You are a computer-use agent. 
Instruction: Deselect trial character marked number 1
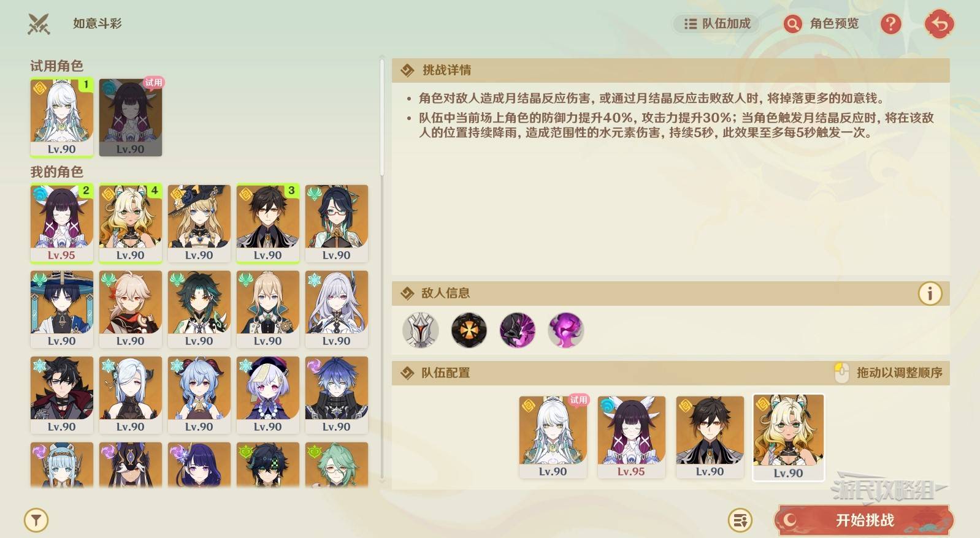[x=62, y=117]
